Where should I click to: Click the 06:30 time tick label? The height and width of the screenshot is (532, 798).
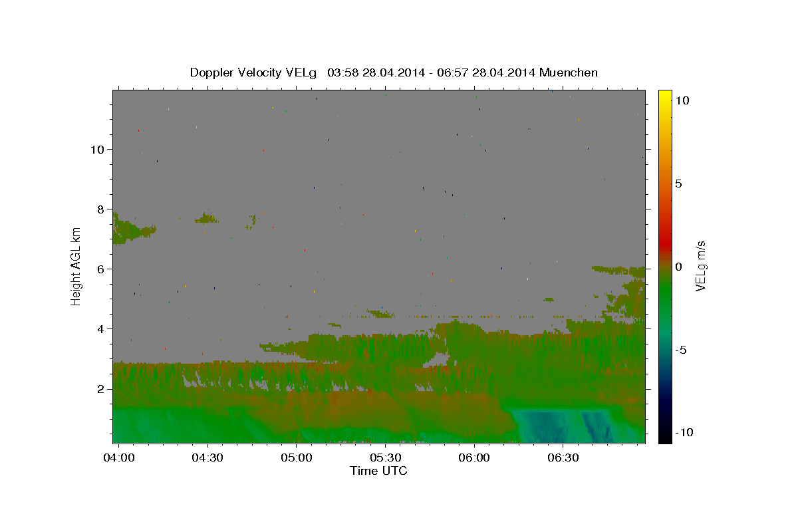coord(563,458)
